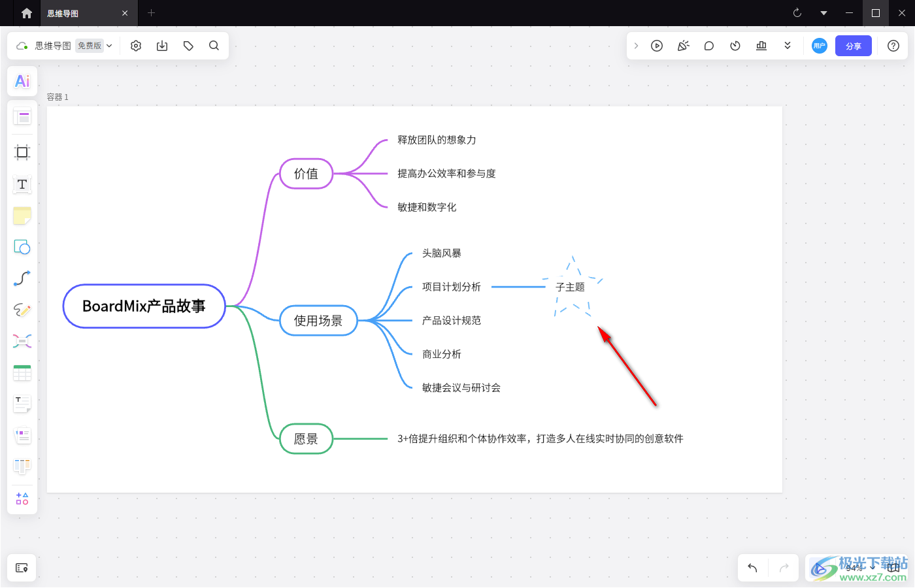This screenshot has width=915, height=588.
Task: Expand more collaboration tools chevrons
Action: (788, 46)
